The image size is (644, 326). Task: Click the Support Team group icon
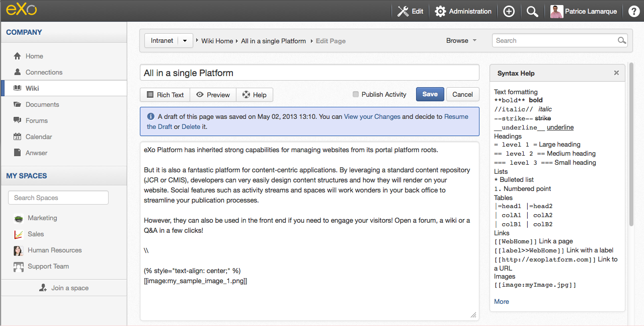point(19,267)
